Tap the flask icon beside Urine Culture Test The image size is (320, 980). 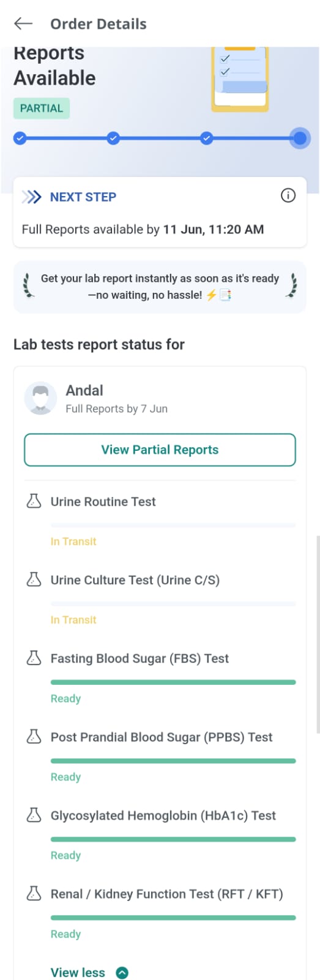coord(34,580)
